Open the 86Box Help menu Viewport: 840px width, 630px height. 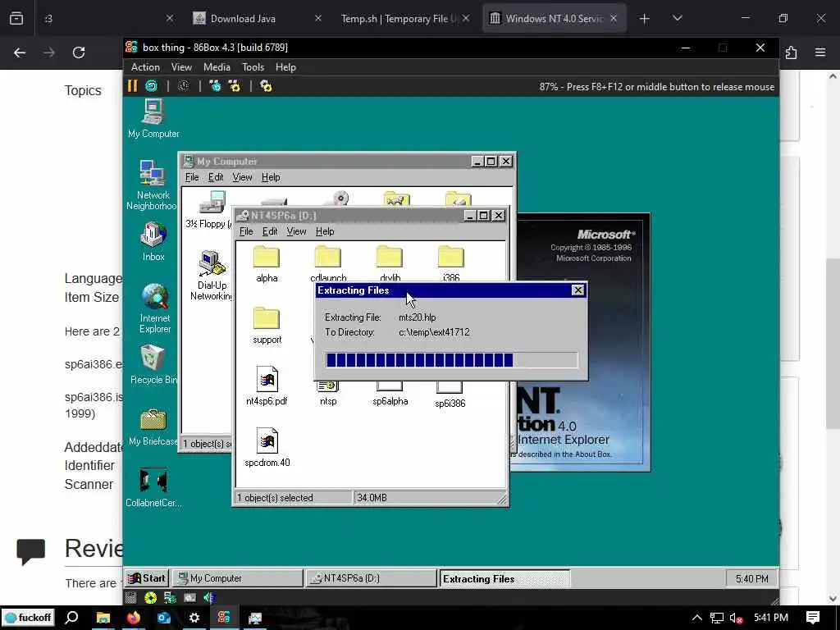tap(285, 67)
